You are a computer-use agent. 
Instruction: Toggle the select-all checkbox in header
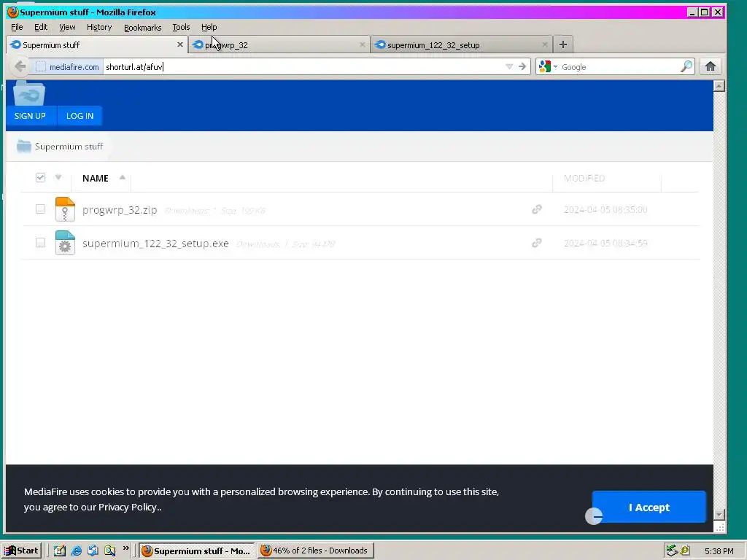41,178
